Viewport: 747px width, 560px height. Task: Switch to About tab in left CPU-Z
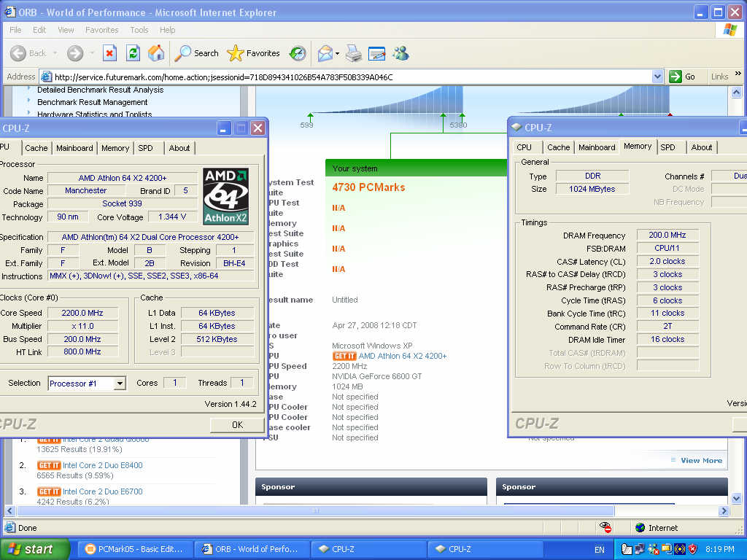179,148
